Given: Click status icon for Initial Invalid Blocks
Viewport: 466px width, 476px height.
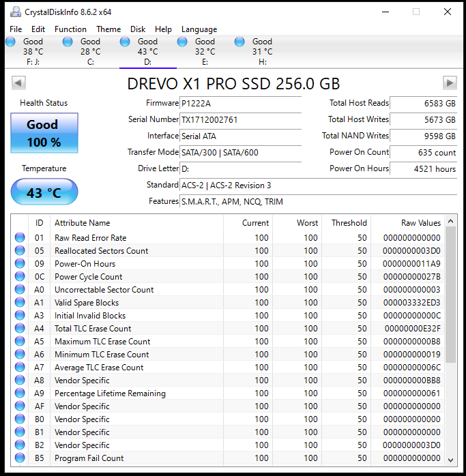Looking at the screenshot, I should 20,315.
